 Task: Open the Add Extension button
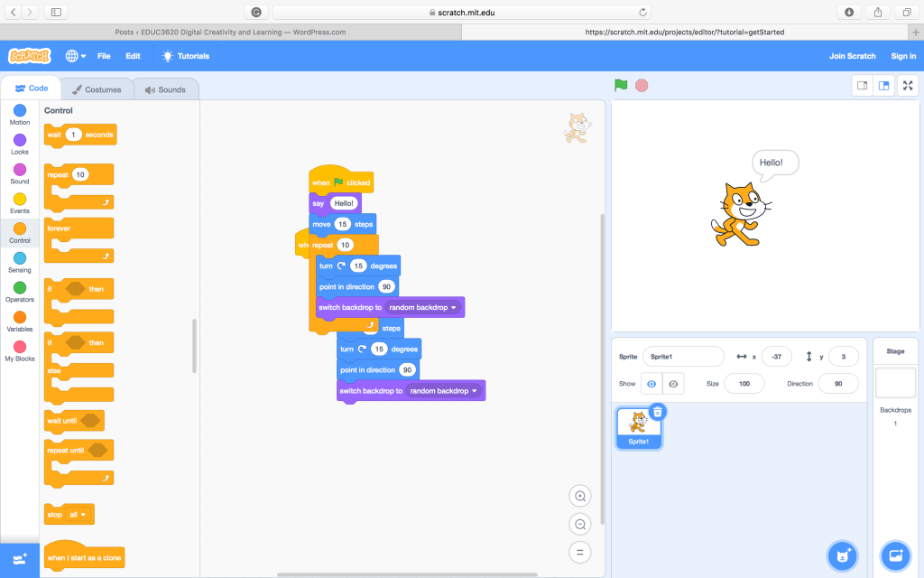[x=20, y=559]
